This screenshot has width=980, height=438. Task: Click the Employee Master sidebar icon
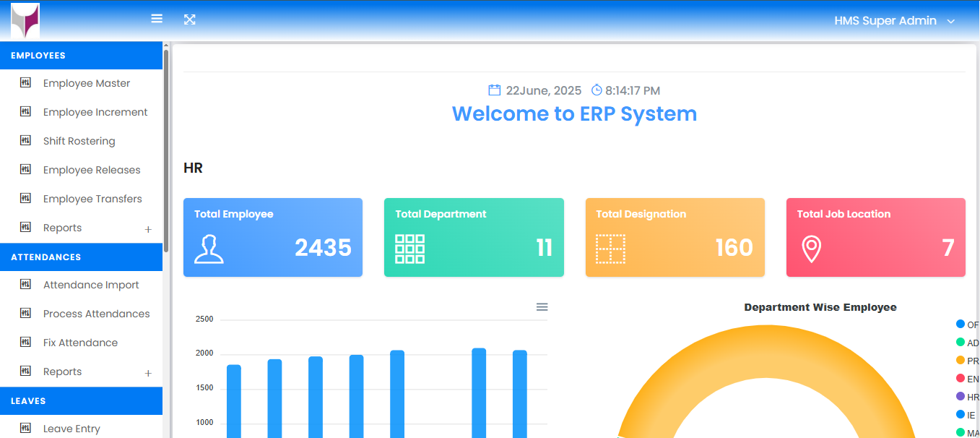[26, 82]
